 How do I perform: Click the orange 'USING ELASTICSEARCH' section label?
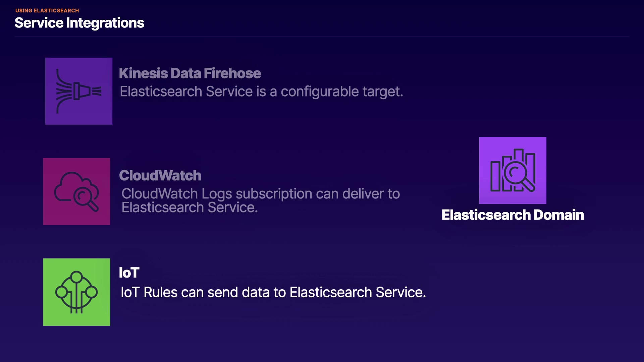[47, 10]
